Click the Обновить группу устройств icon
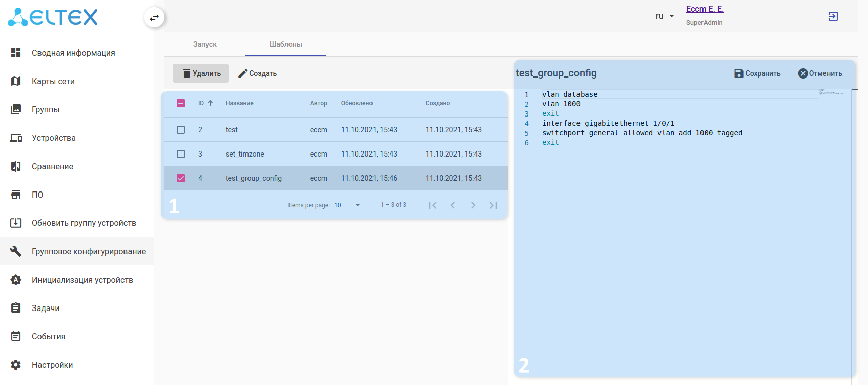 [x=16, y=223]
